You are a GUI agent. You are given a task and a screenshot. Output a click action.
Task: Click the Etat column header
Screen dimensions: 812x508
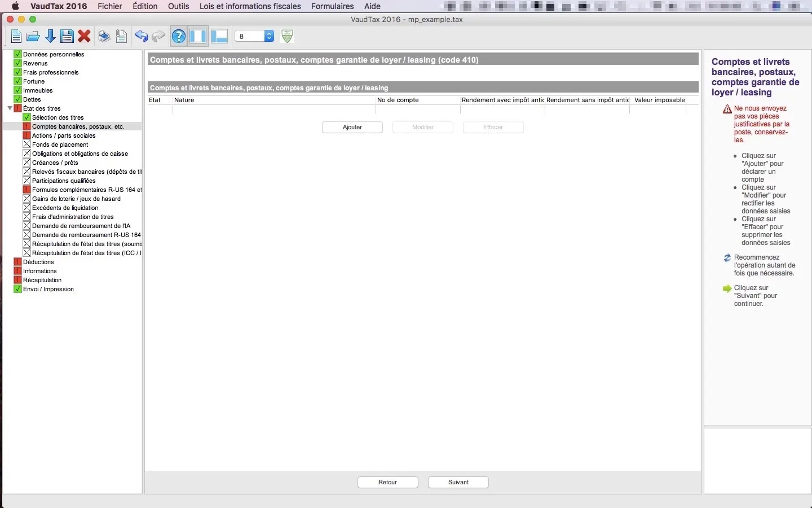point(160,100)
